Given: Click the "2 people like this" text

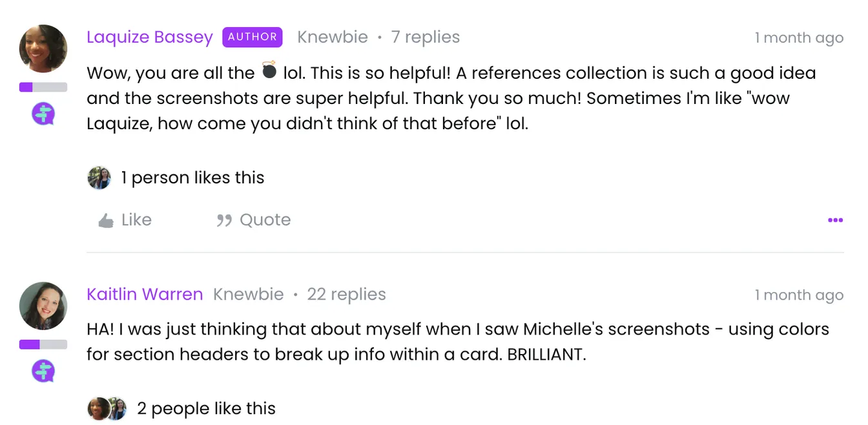Looking at the screenshot, I should coord(207,408).
